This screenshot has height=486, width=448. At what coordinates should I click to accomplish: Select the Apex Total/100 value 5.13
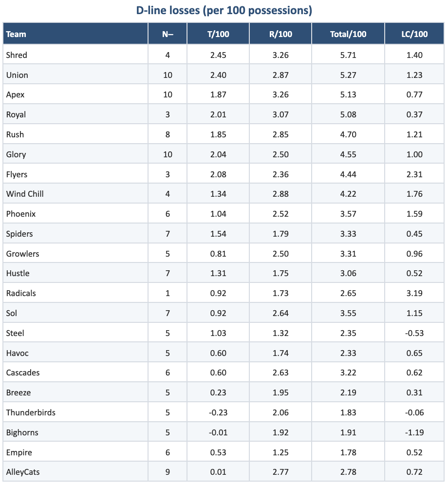point(348,94)
